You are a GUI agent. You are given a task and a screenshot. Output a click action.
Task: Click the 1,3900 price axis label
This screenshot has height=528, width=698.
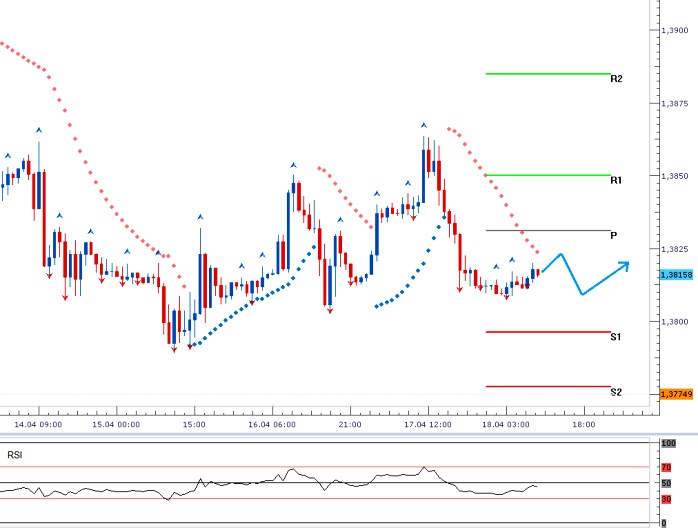tap(675, 30)
